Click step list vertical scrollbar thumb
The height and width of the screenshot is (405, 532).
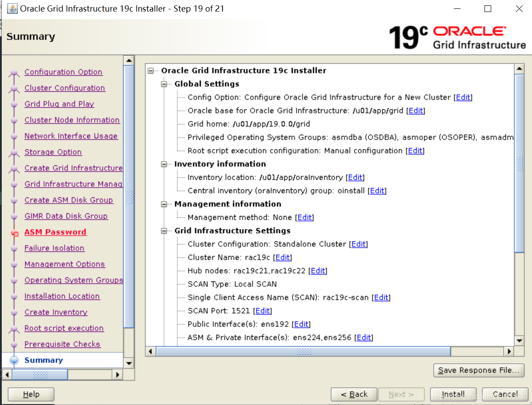[x=129, y=197]
